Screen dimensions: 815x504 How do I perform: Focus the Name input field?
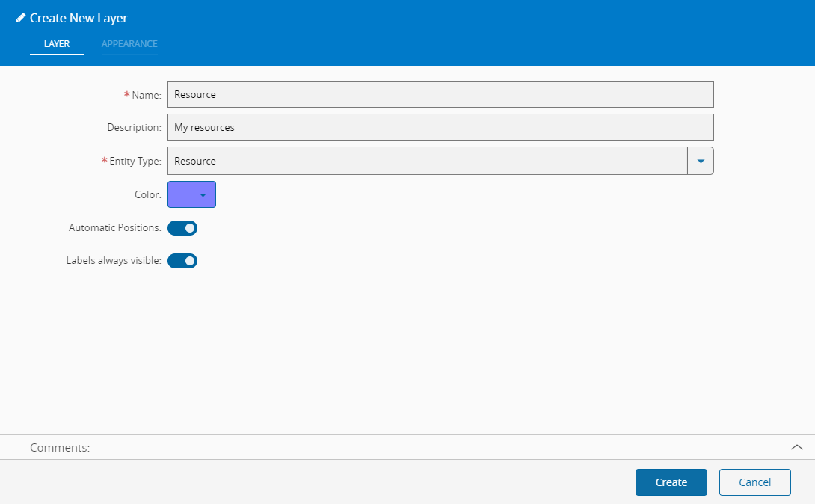(x=440, y=94)
